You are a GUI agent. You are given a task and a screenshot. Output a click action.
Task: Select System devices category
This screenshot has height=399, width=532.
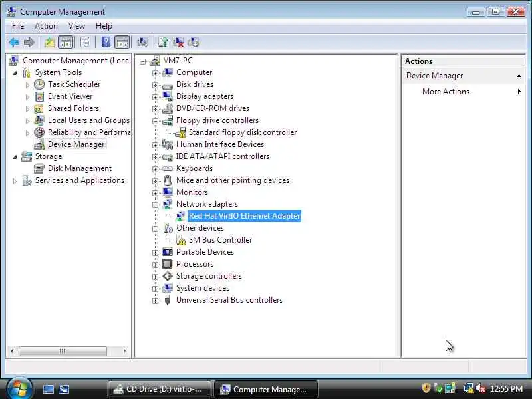click(x=203, y=288)
